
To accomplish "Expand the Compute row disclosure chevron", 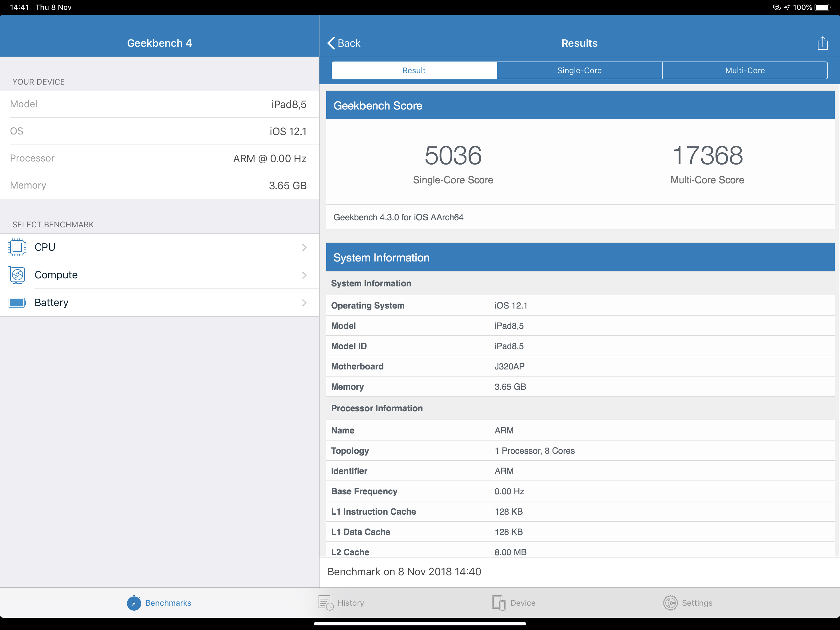I will pos(304,275).
